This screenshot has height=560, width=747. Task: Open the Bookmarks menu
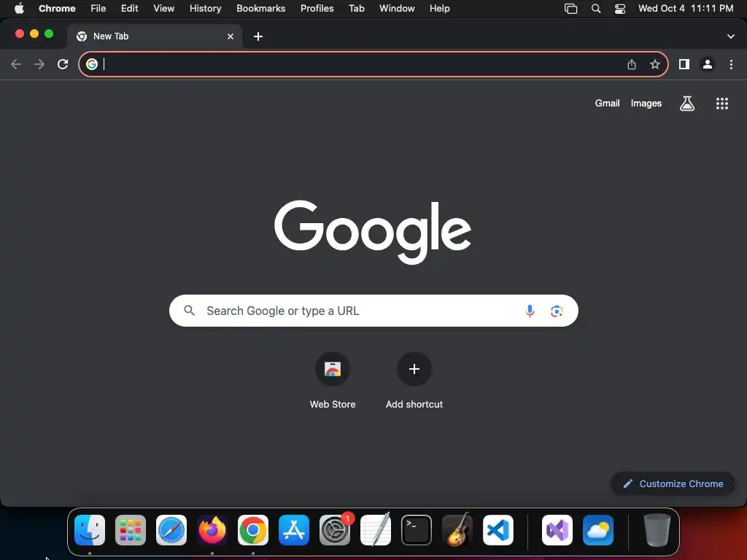(x=261, y=9)
